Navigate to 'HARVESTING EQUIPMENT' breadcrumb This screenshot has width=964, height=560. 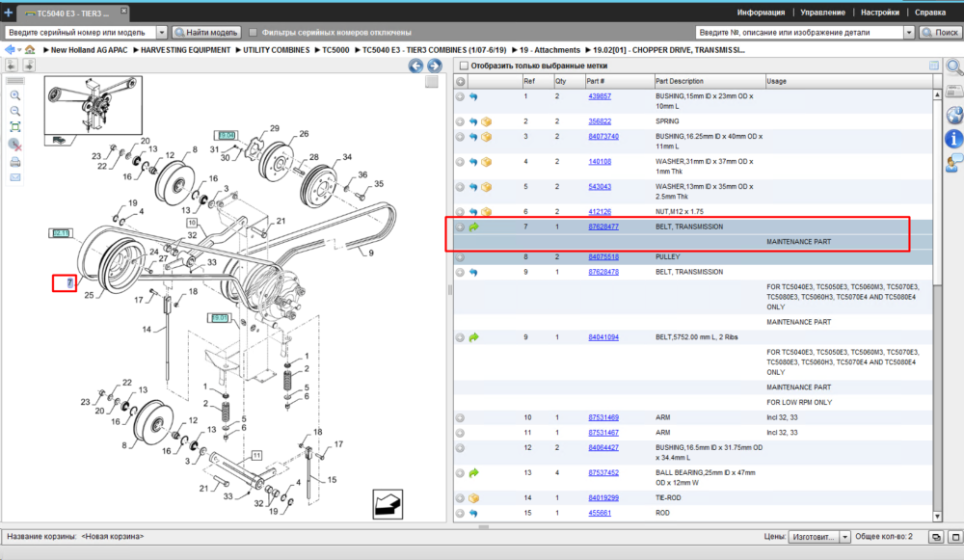tap(185, 50)
